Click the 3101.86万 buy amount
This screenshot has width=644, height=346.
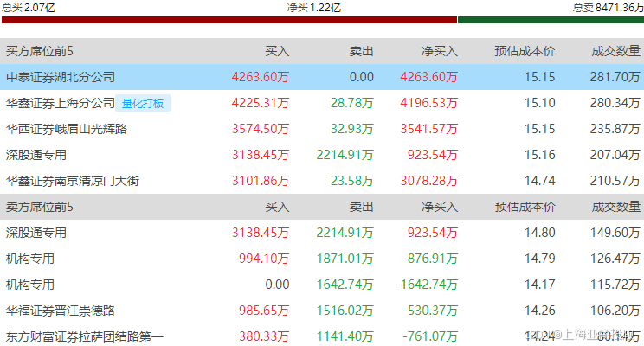coord(261,181)
